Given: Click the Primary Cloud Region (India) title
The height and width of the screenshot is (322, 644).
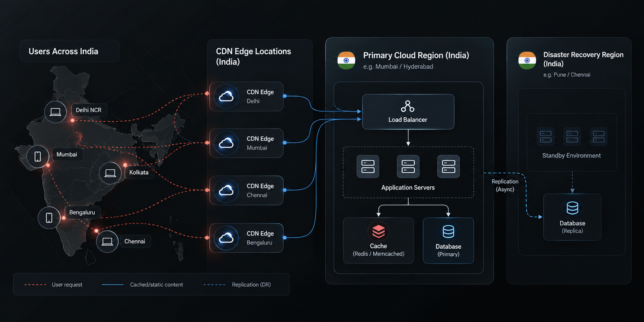Looking at the screenshot, I should tap(416, 55).
